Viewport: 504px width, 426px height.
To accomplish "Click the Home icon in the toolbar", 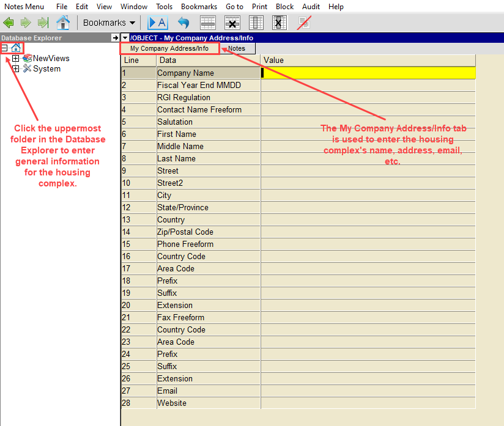I will point(62,23).
